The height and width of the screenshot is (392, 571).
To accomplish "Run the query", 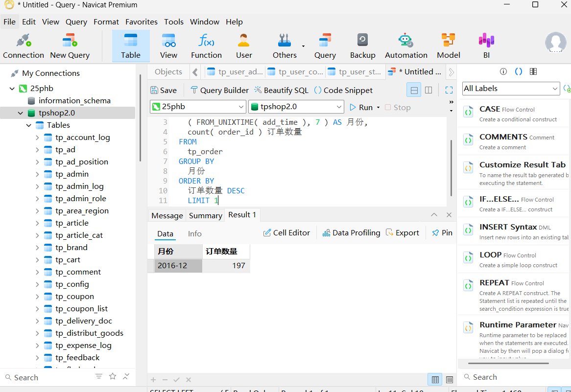I will coord(361,107).
